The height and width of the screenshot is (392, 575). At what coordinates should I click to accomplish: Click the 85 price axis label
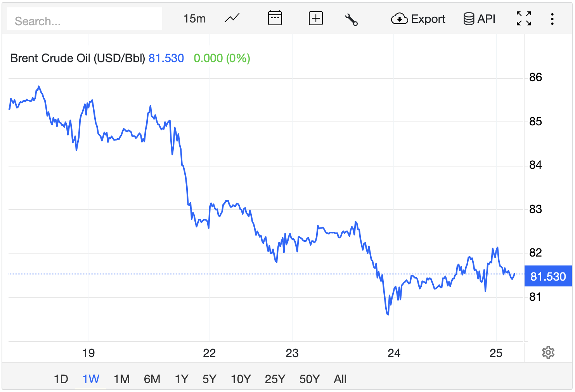(535, 121)
